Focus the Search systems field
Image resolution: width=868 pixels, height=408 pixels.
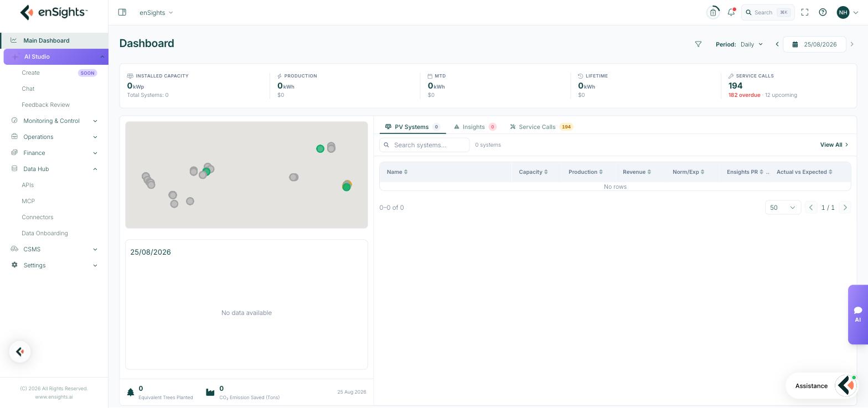(425, 145)
